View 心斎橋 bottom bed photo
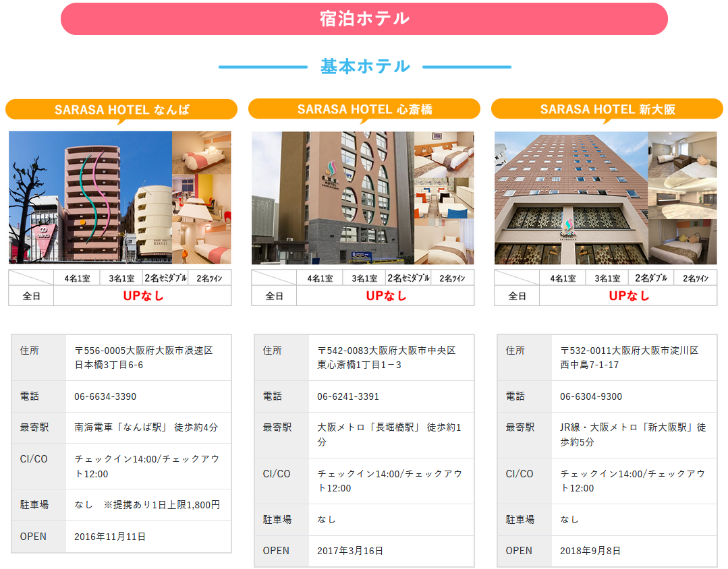 pyautogui.click(x=444, y=241)
